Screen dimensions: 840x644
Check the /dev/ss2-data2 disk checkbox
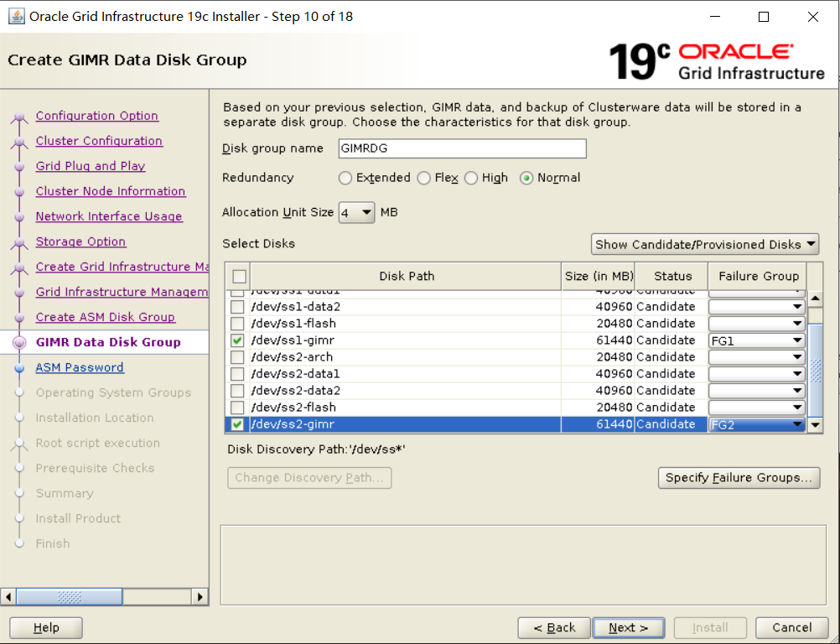coord(236,391)
